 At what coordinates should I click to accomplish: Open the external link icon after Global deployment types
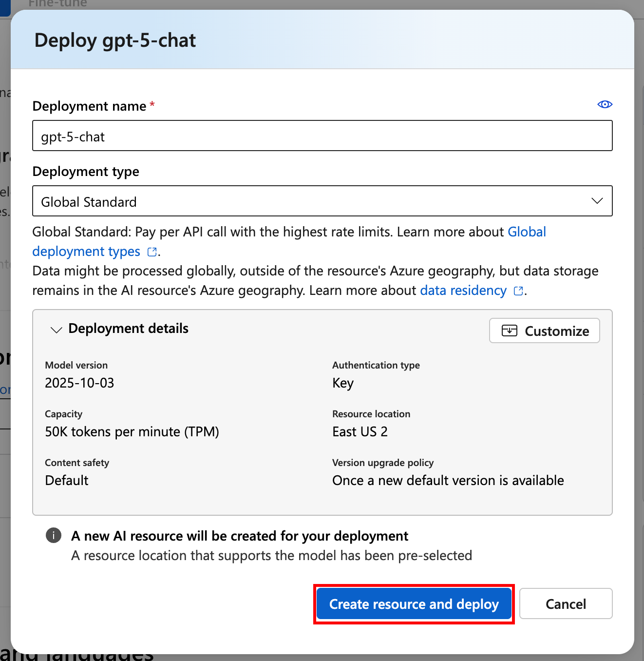pos(152,252)
